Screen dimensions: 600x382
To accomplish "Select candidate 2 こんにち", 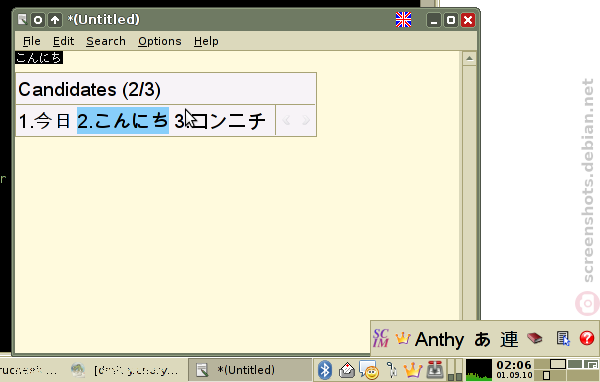I will (x=123, y=121).
